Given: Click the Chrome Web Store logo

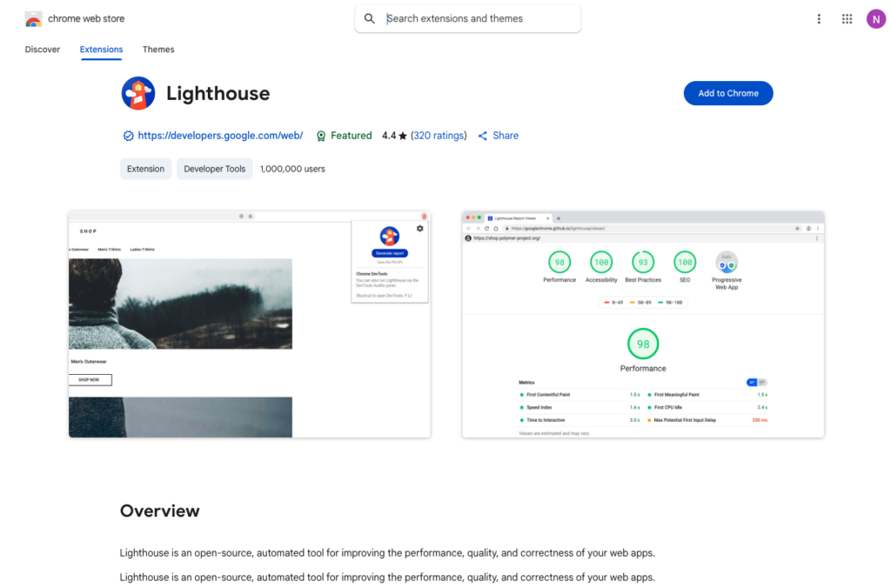Looking at the screenshot, I should coord(34,19).
